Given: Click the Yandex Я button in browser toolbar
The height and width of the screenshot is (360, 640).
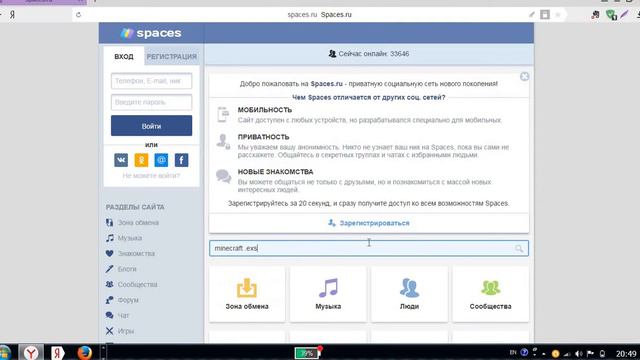Looking at the screenshot, I should coord(12,15).
